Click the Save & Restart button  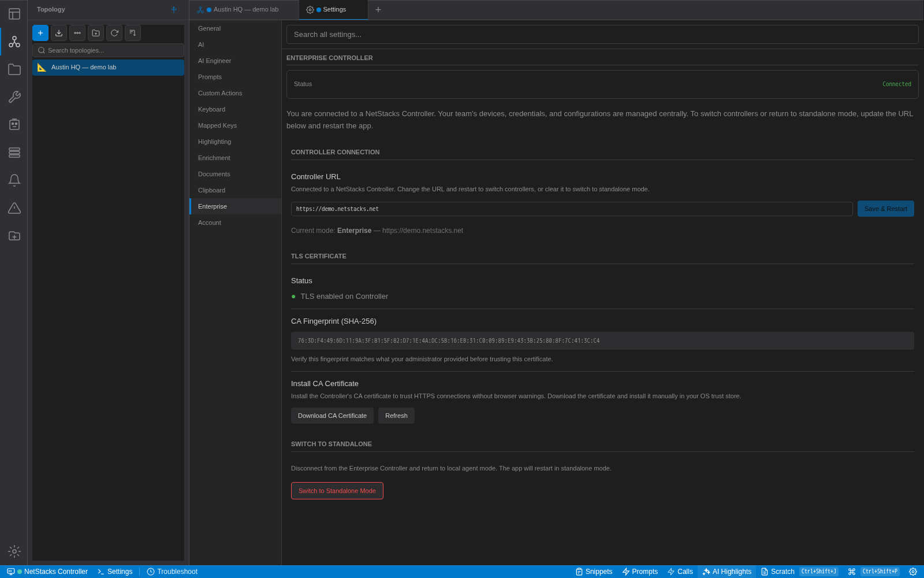click(x=886, y=209)
